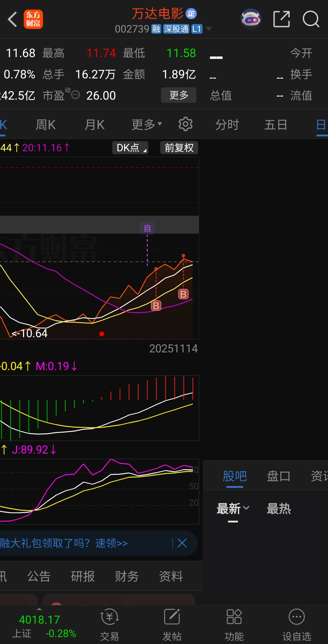This screenshot has height=644, width=328.
Task: Expand the 最新 sort dropdown
Action: [233, 509]
